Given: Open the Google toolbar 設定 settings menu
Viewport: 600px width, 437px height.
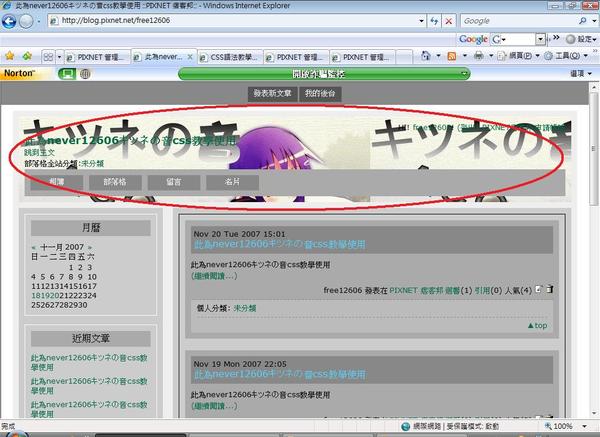Looking at the screenshot, I should (581, 39).
